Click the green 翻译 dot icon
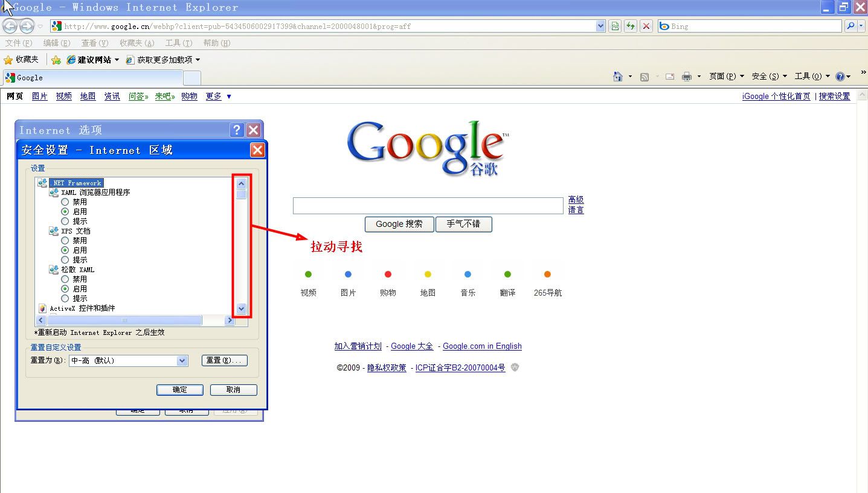 (x=507, y=274)
